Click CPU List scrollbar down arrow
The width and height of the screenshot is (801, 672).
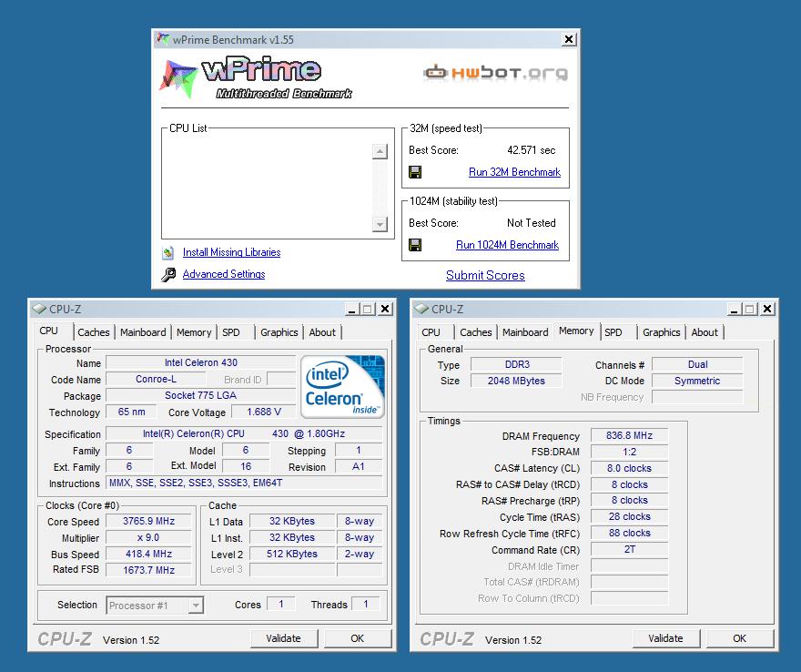380,224
